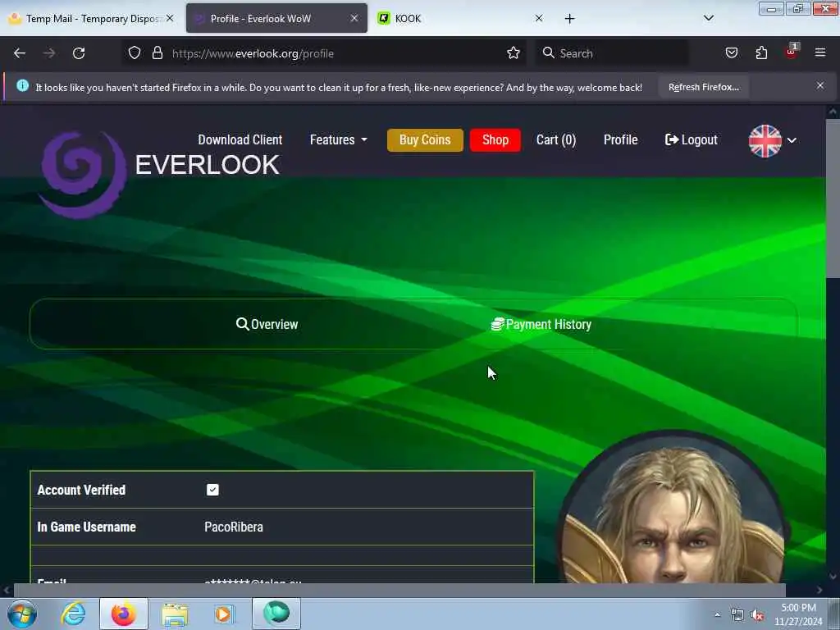The image size is (840, 630).
Task: Click the green round taskbar app icon
Action: (x=276, y=614)
